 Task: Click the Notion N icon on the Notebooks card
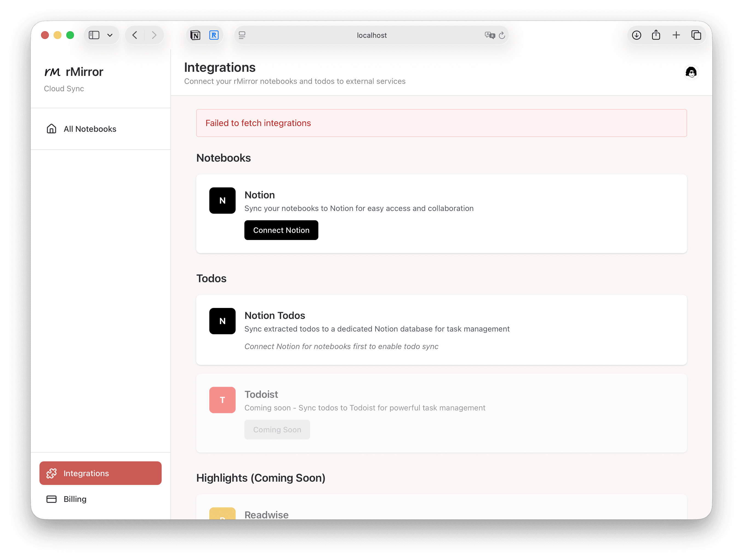[x=222, y=200]
